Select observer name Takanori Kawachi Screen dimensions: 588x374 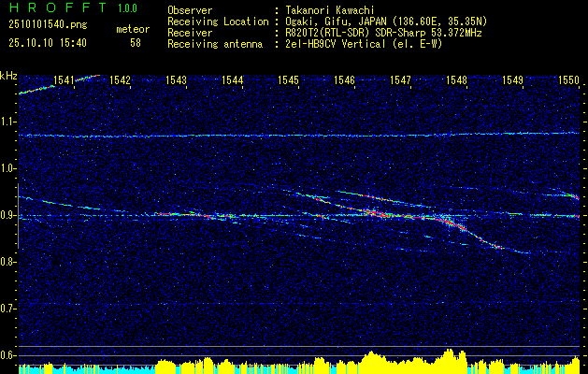pyautogui.click(x=329, y=10)
